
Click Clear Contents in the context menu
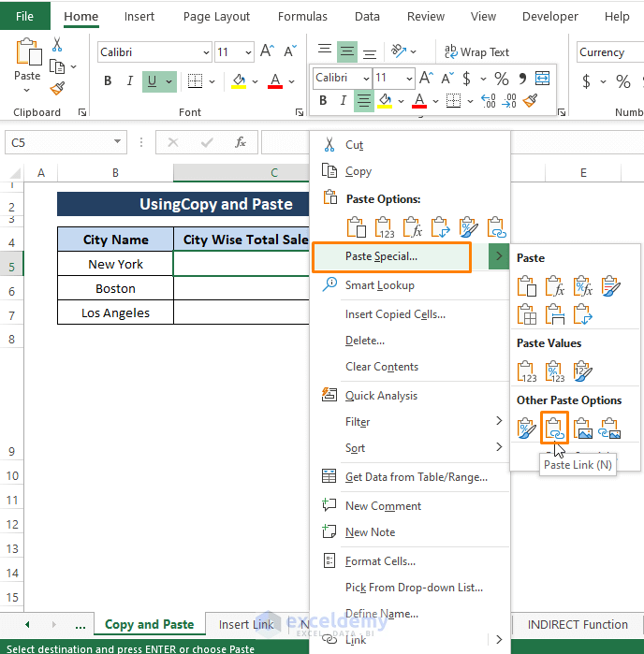coord(381,367)
